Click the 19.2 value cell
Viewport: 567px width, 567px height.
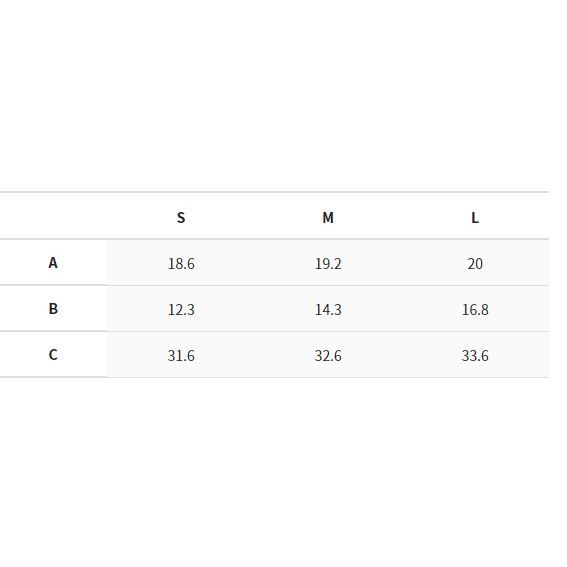(x=328, y=263)
